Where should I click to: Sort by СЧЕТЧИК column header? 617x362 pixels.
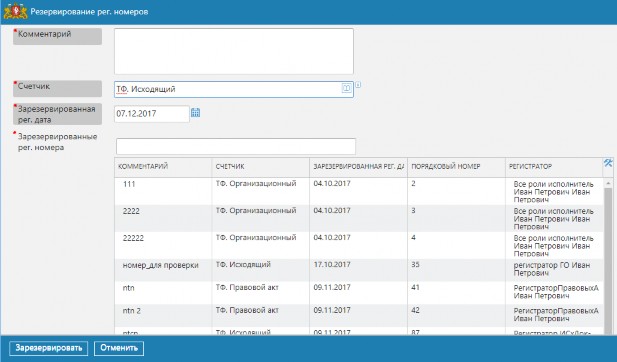click(260, 167)
